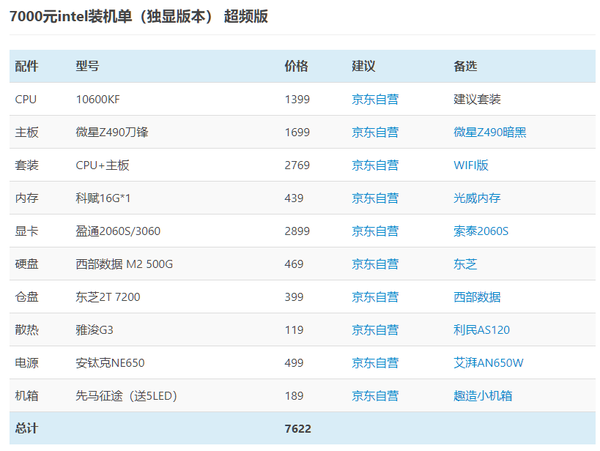
Task: Open the 艾湃AN650W alternative link
Action: 488,363
